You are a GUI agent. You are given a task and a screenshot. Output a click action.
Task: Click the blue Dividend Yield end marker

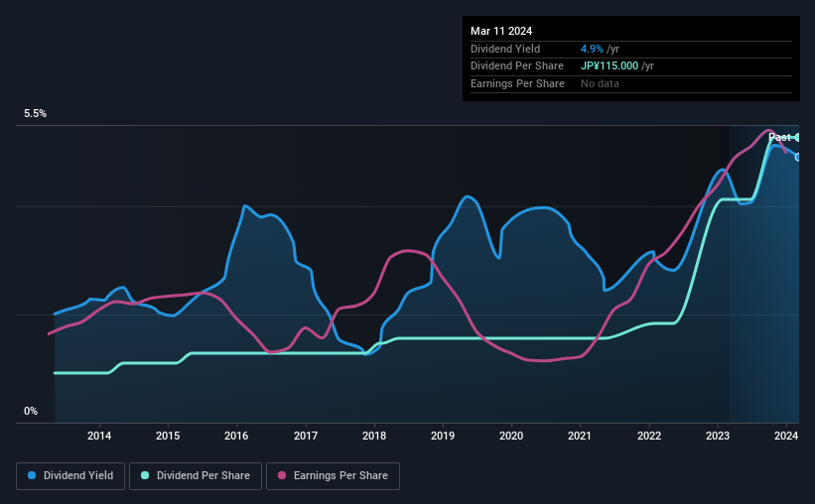tap(798, 157)
